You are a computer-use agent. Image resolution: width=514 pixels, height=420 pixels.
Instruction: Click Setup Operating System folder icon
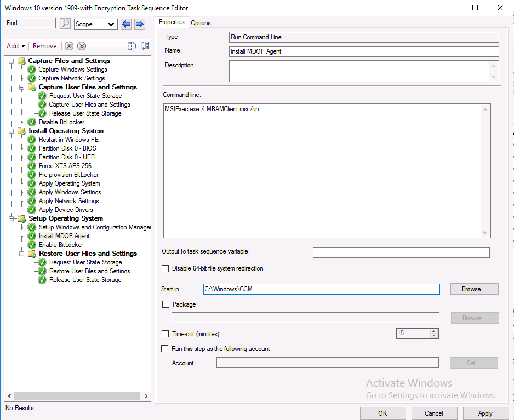(x=21, y=218)
